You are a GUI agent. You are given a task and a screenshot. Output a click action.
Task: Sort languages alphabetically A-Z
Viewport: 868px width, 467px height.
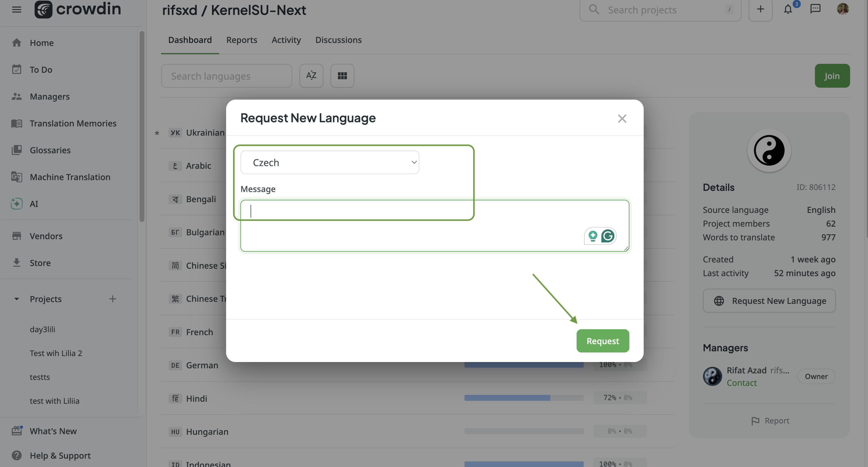coord(311,76)
